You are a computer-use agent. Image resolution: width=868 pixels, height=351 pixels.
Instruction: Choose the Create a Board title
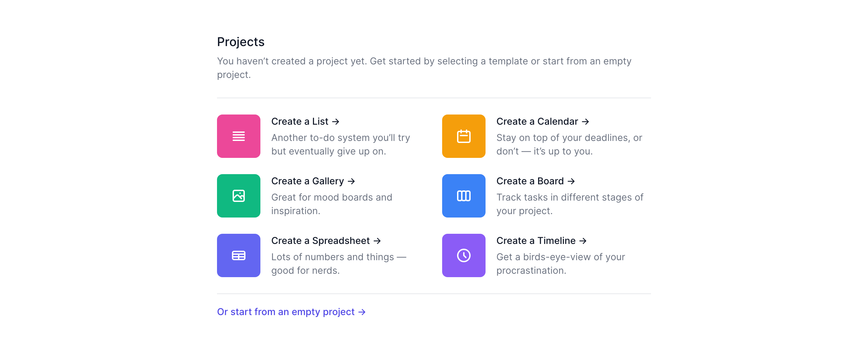[x=530, y=181]
